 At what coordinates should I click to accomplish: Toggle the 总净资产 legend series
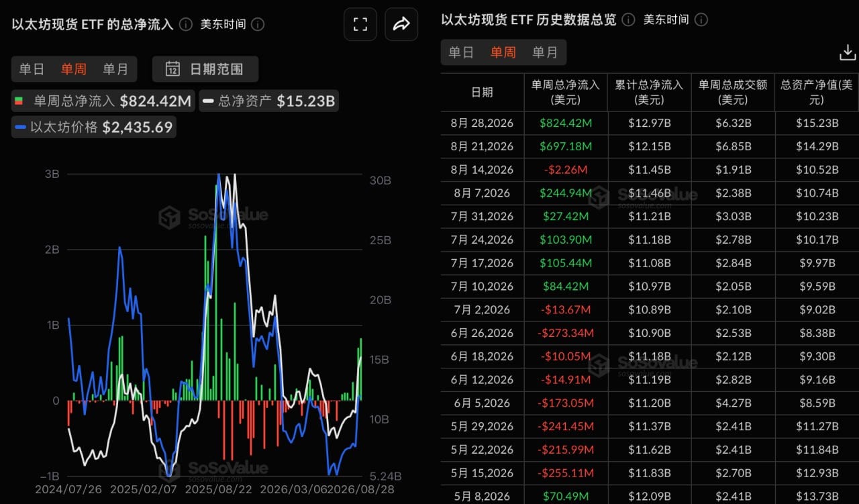coord(268,101)
